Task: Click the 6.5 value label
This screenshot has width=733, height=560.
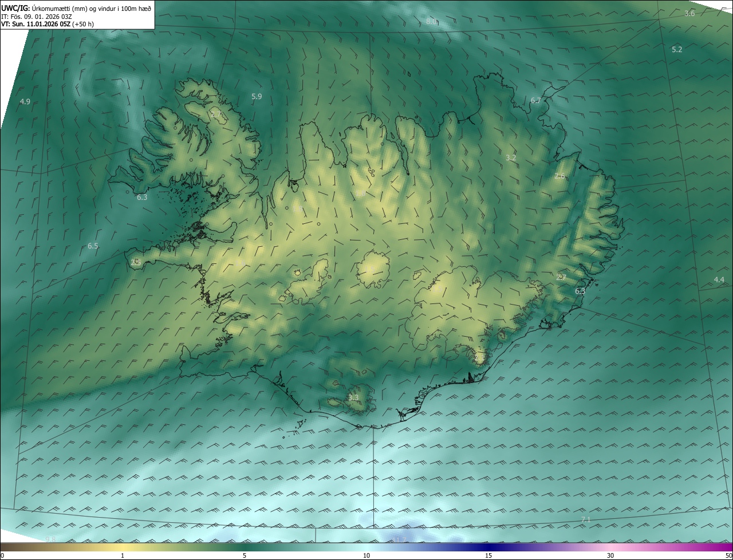Action: tap(93, 246)
